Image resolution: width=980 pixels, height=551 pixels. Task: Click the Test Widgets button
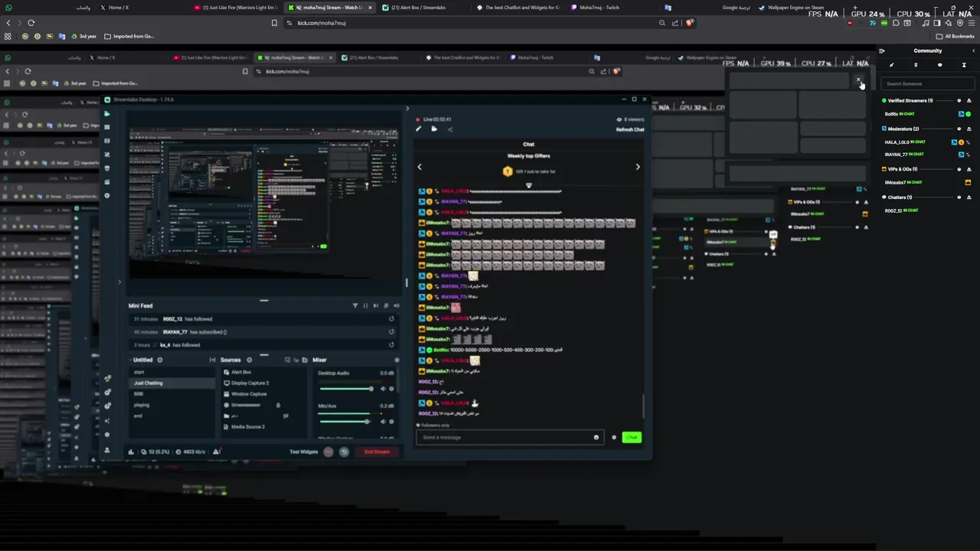pyautogui.click(x=303, y=452)
